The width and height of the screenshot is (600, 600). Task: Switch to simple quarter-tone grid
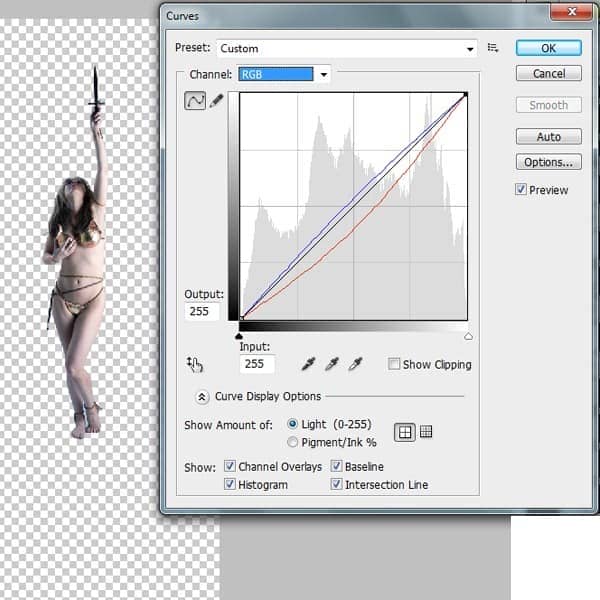coord(405,432)
